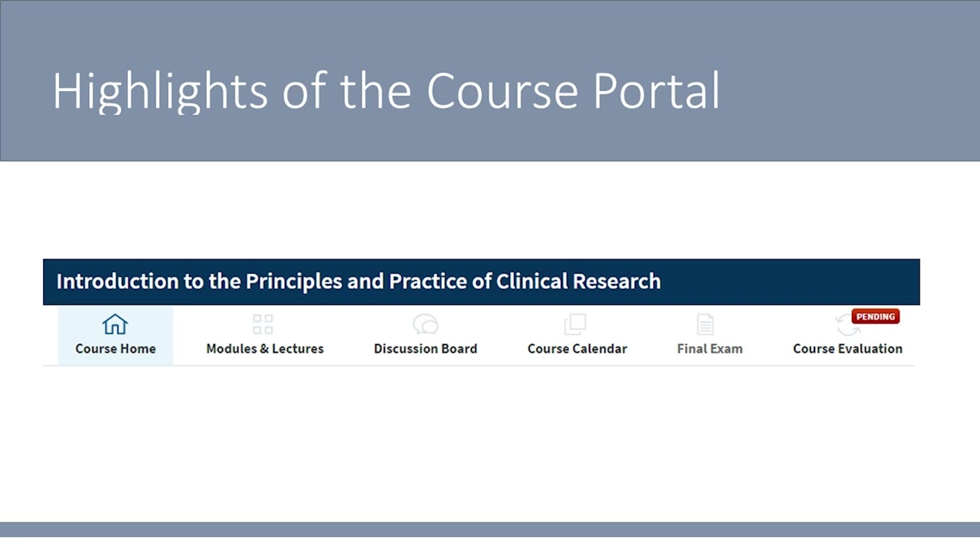Go to the Course Calendar tab label
980x551 pixels.
tap(577, 348)
